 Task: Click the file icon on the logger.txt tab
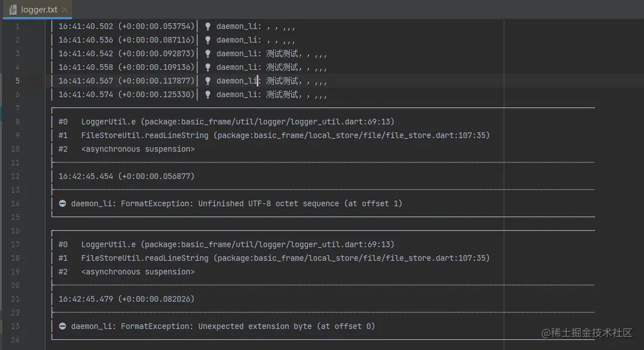tap(12, 10)
